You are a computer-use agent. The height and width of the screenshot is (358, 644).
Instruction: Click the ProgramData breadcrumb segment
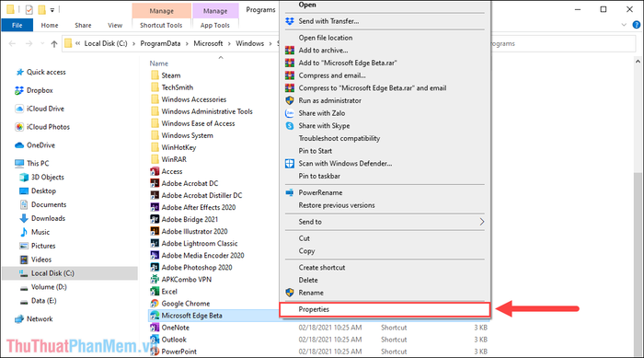click(x=160, y=43)
